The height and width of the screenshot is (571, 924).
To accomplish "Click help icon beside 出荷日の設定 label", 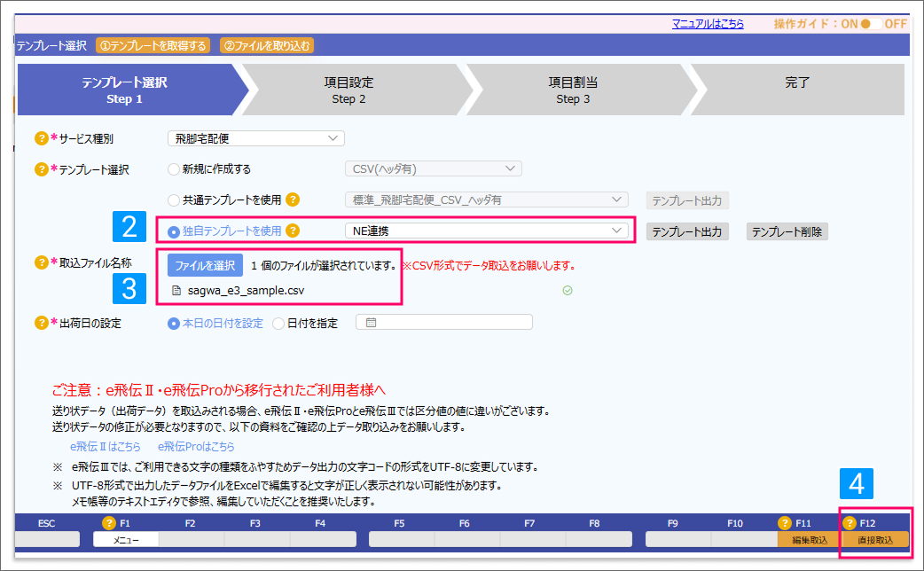I will tap(41, 323).
